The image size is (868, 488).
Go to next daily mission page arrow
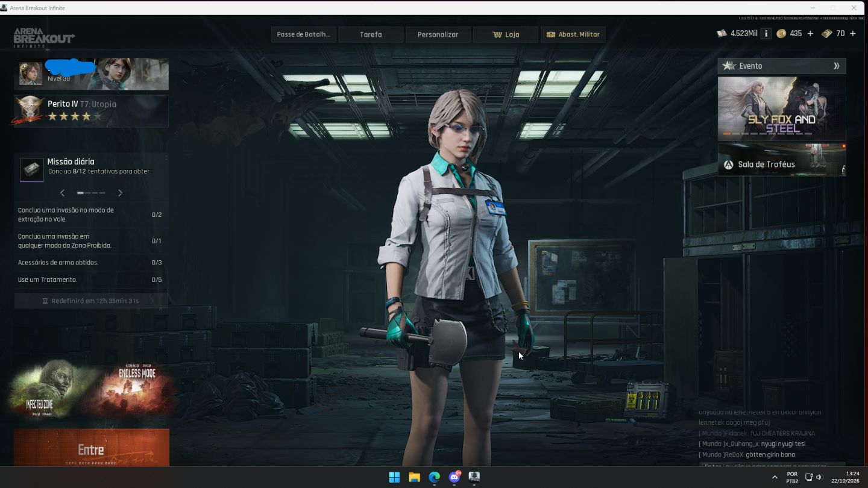click(120, 193)
